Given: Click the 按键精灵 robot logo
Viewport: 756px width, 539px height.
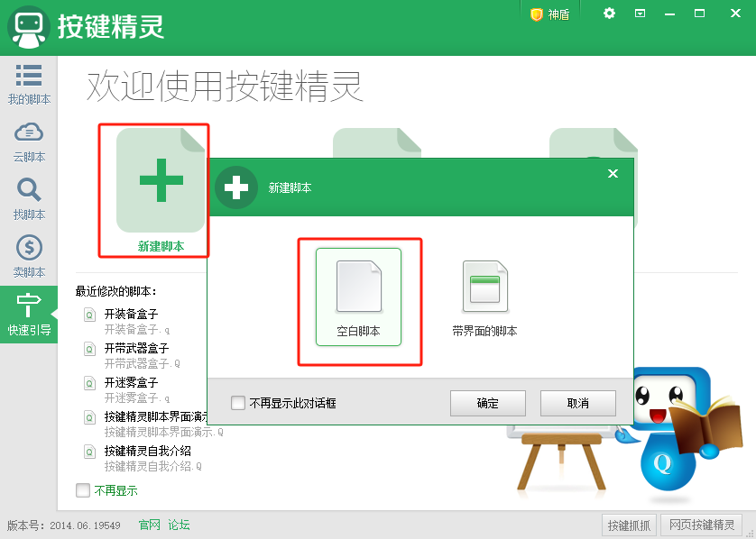Looking at the screenshot, I should pos(29,27).
